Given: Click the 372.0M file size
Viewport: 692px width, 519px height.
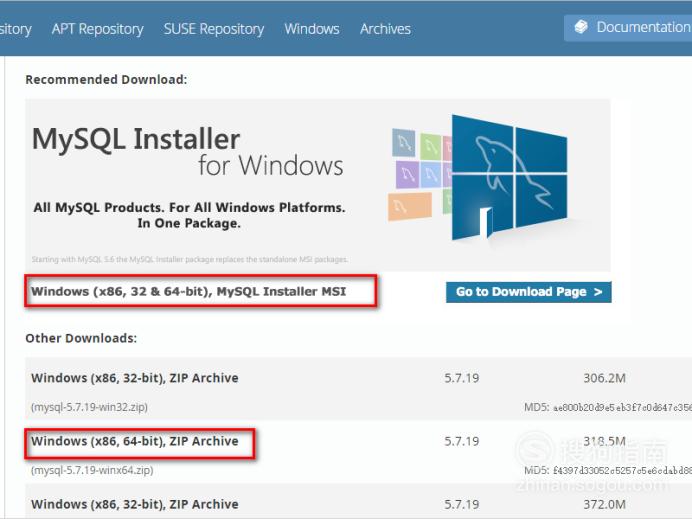Looking at the screenshot, I should [605, 504].
